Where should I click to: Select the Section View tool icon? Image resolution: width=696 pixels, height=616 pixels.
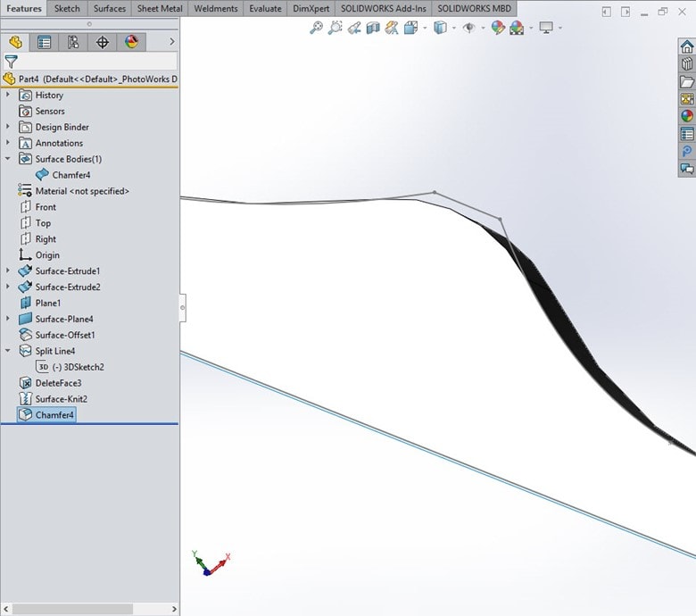(373, 28)
